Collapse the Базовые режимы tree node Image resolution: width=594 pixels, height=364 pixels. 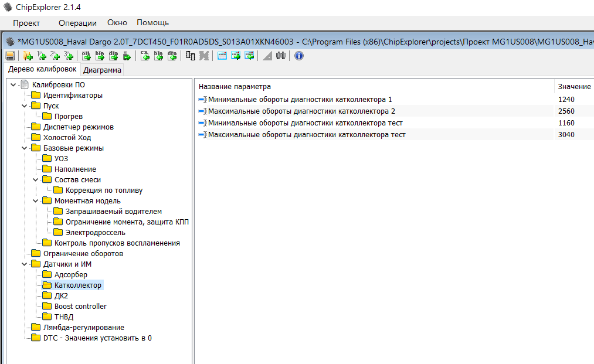[25, 148]
